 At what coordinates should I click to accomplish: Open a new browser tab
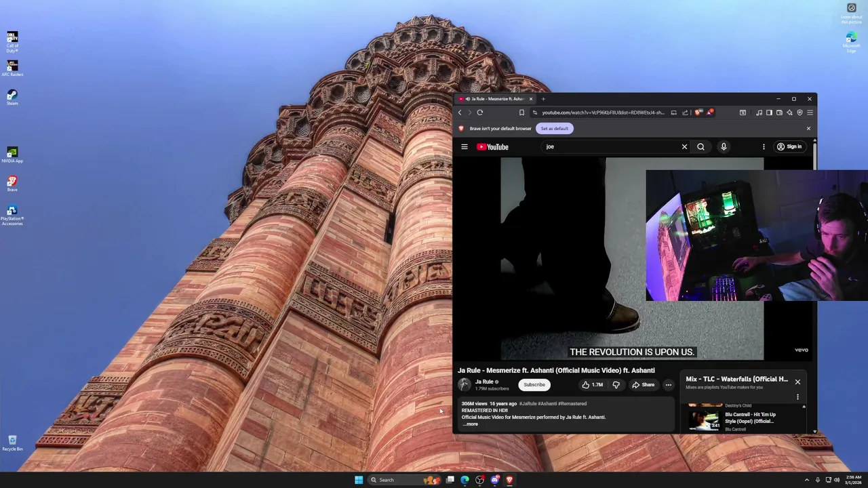coord(543,99)
